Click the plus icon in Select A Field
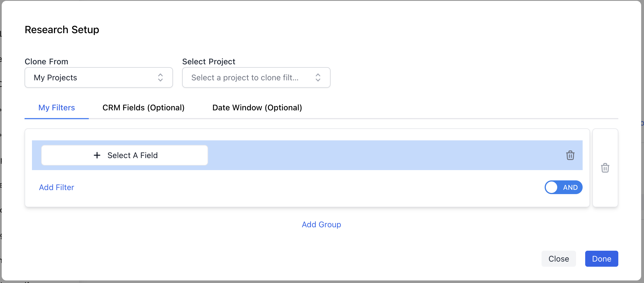This screenshot has height=283, width=644. [97, 155]
